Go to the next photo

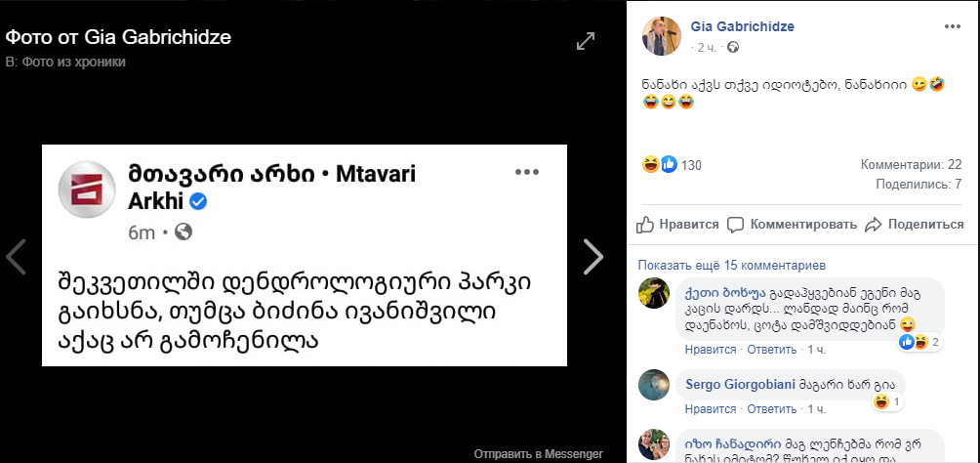point(592,257)
